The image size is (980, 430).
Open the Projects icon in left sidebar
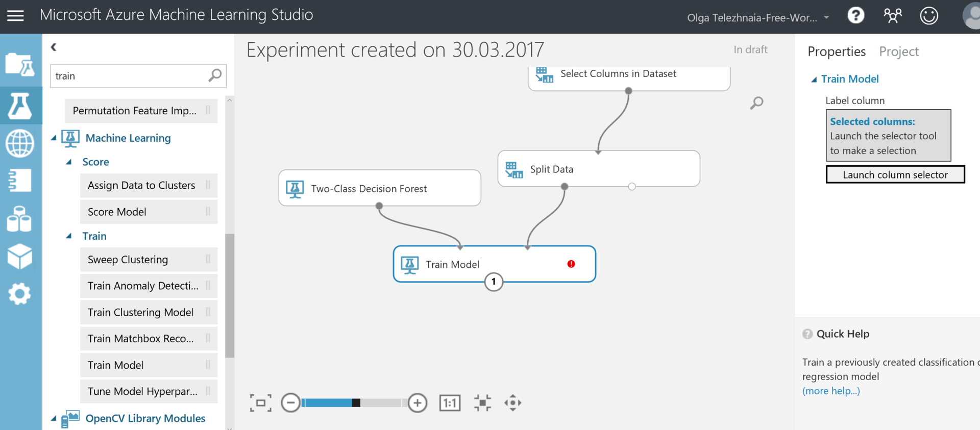tap(20, 65)
